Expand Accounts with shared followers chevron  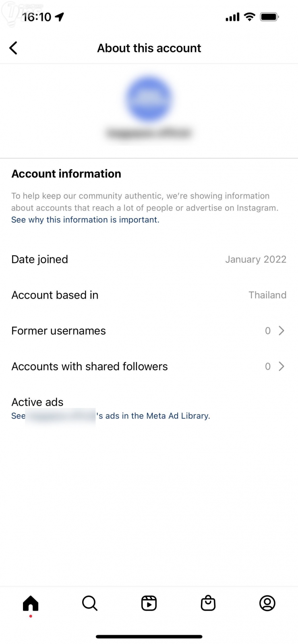tap(281, 366)
